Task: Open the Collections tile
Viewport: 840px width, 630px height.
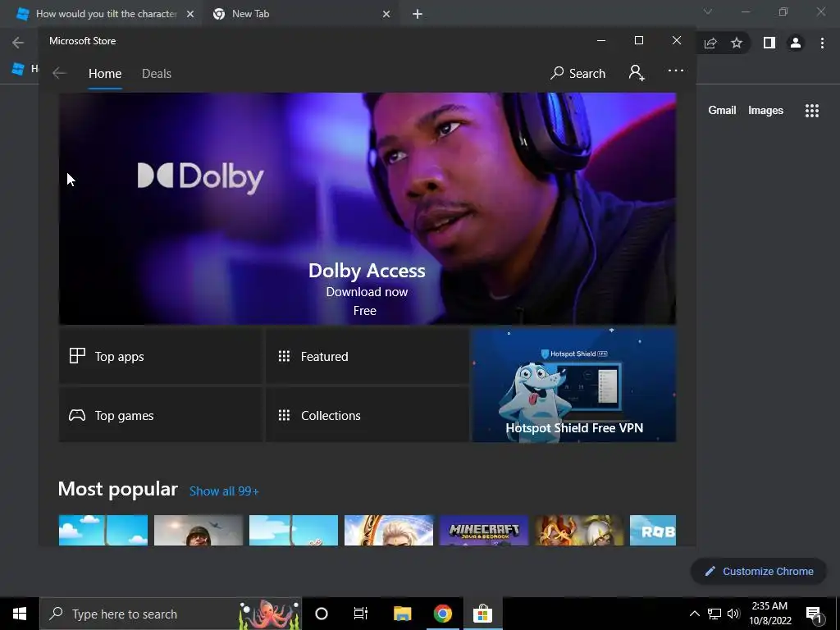Action: pos(367,415)
